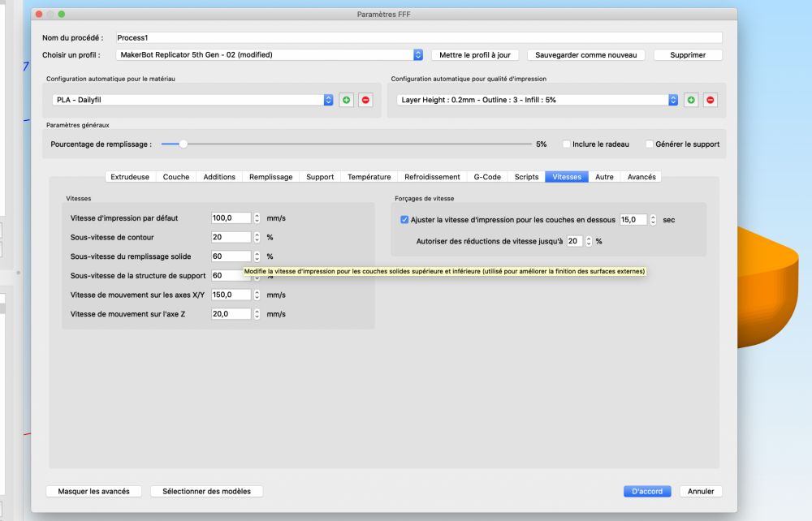This screenshot has width=812, height=521.
Task: Select the G-Code tab
Action: click(487, 177)
